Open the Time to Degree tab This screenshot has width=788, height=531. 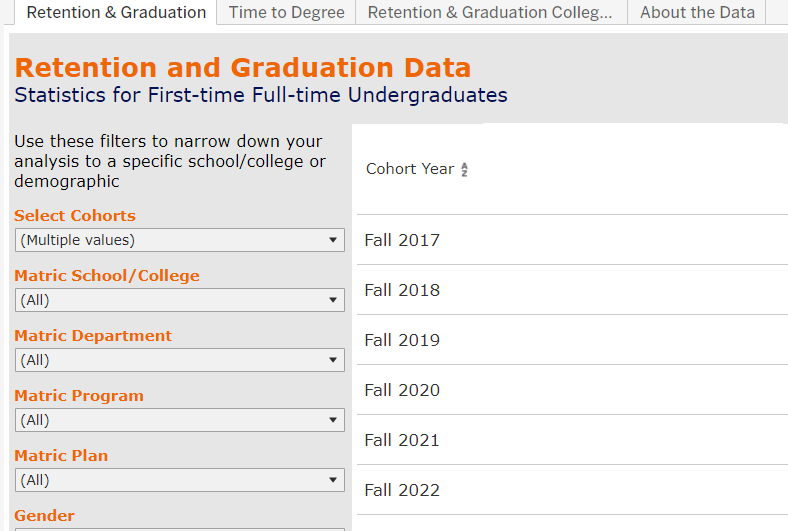click(286, 13)
